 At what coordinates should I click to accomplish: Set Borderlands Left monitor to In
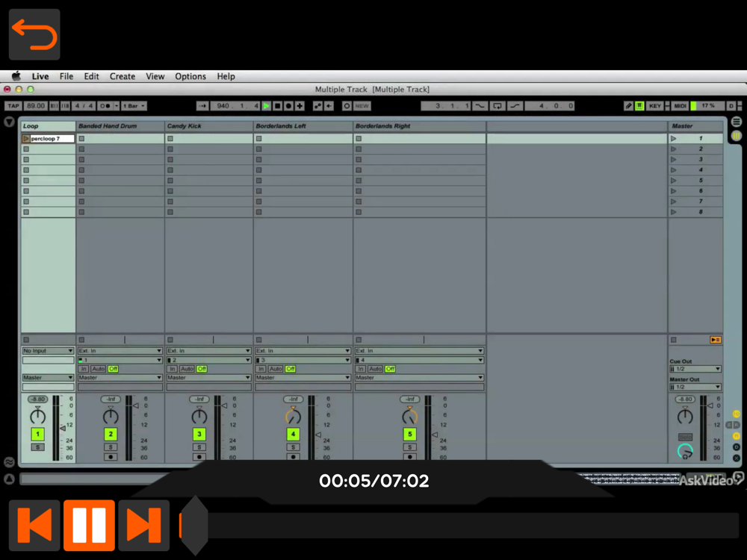point(261,369)
